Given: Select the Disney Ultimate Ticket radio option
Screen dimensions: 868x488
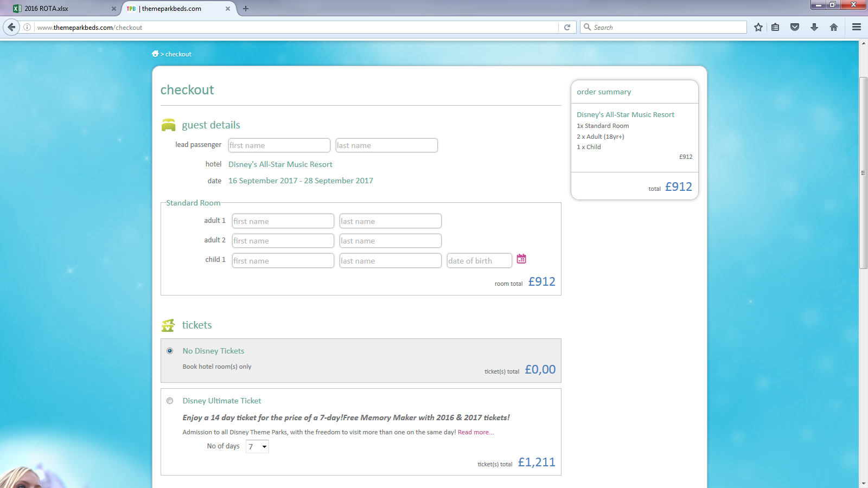Looking at the screenshot, I should pos(170,401).
